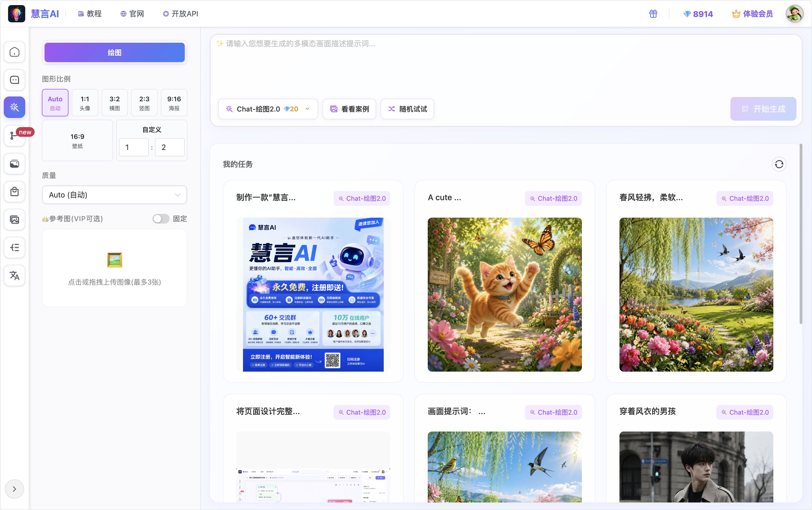Open the 质量 Auto (自动) dropdown
The image size is (812, 510).
115,195
